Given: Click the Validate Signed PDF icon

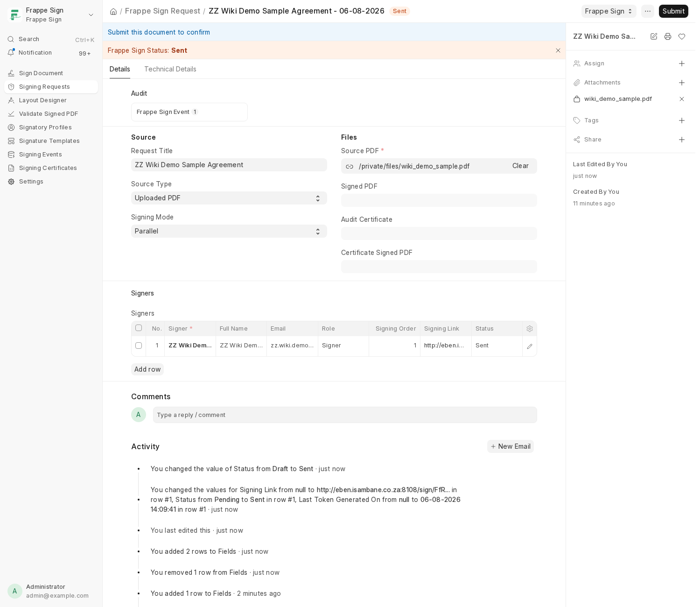Looking at the screenshot, I should click(11, 114).
